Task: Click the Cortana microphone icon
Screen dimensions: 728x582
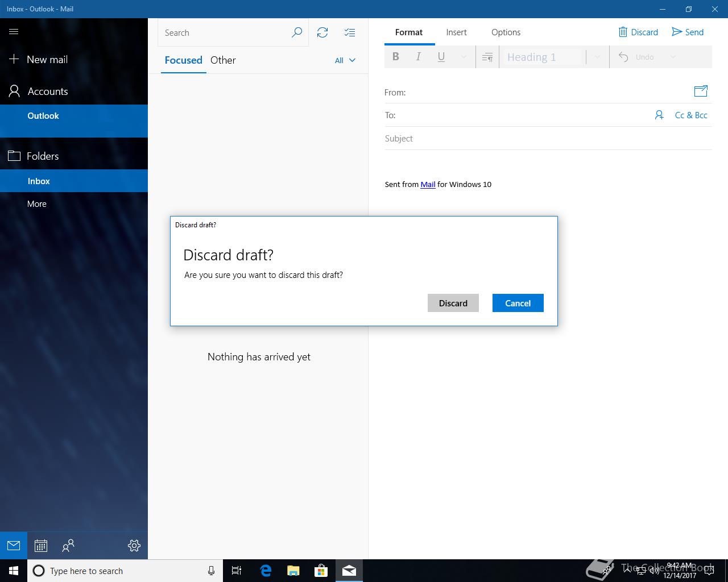Action: tap(211, 571)
